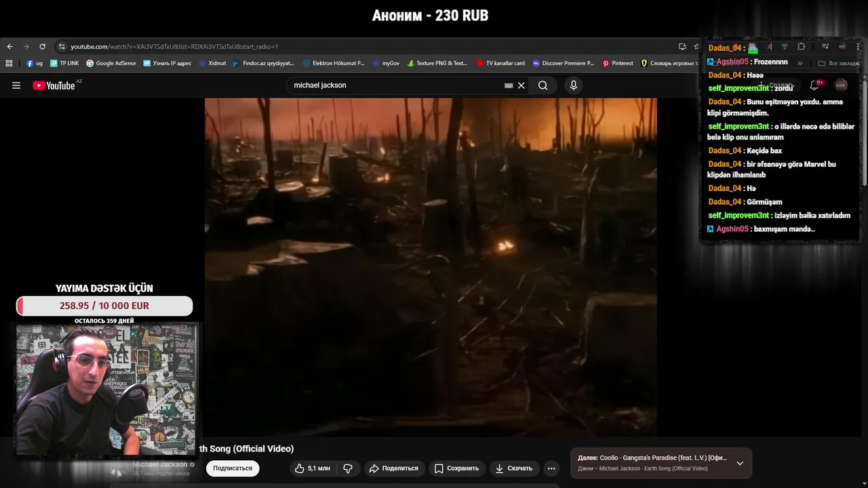868x488 pixels.
Task: Open the Pinterest bookmark
Action: tap(617, 63)
